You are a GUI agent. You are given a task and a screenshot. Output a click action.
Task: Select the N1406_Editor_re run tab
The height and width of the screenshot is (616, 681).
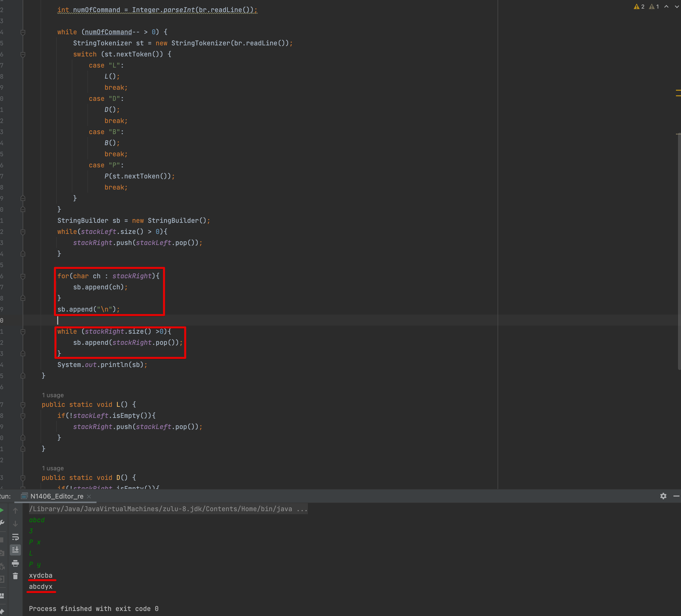point(56,496)
